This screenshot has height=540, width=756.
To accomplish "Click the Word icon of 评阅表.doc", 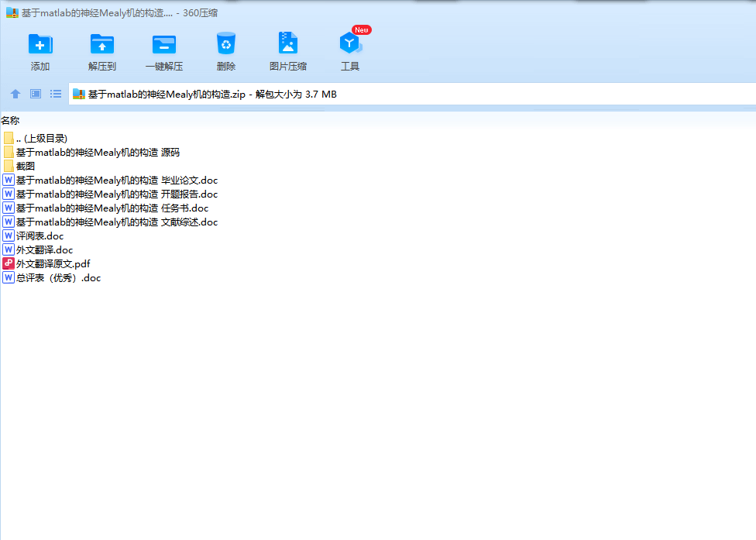I will [9, 236].
